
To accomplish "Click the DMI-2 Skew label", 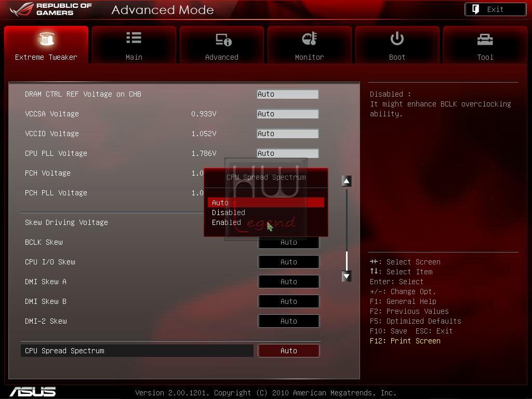I will [x=46, y=321].
